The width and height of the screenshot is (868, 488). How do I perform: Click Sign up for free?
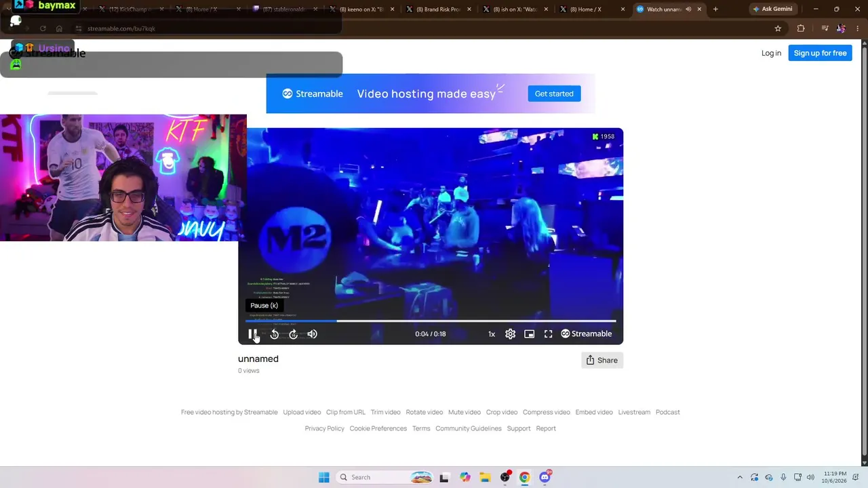820,53
